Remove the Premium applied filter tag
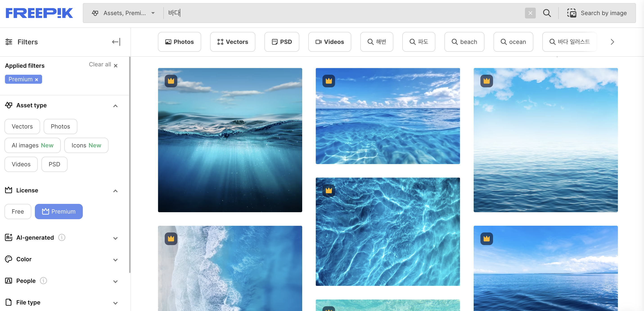 (37, 79)
